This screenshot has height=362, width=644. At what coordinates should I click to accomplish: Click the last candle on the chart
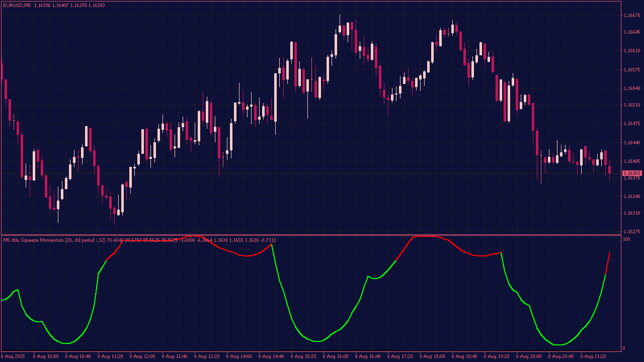(609, 169)
